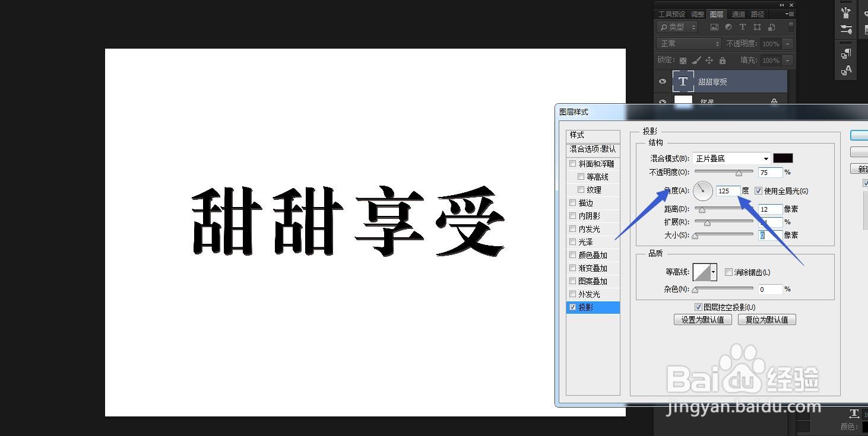
Task: Click the 设置为默认值 set default button
Action: click(702, 319)
